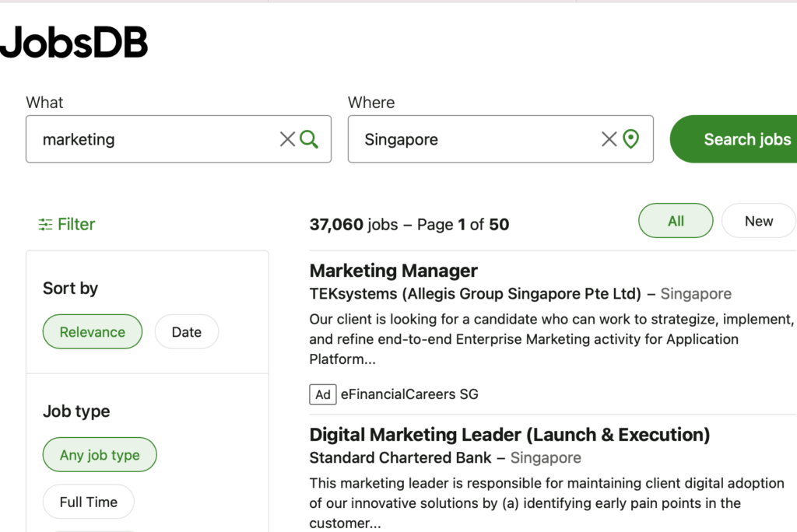The width and height of the screenshot is (797, 532).
Task: Click the Sort by heading
Action: (71, 288)
